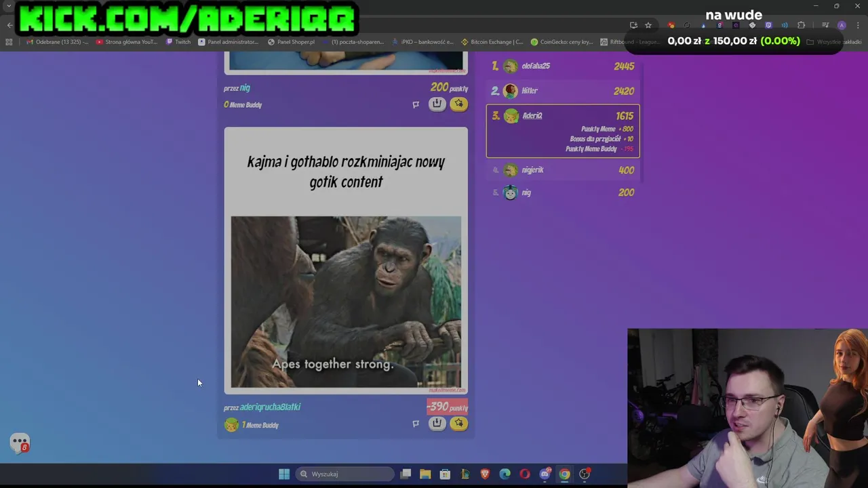Viewport: 868px width, 488px height.
Task: Click the meme caption about gotik content
Action: (346, 171)
